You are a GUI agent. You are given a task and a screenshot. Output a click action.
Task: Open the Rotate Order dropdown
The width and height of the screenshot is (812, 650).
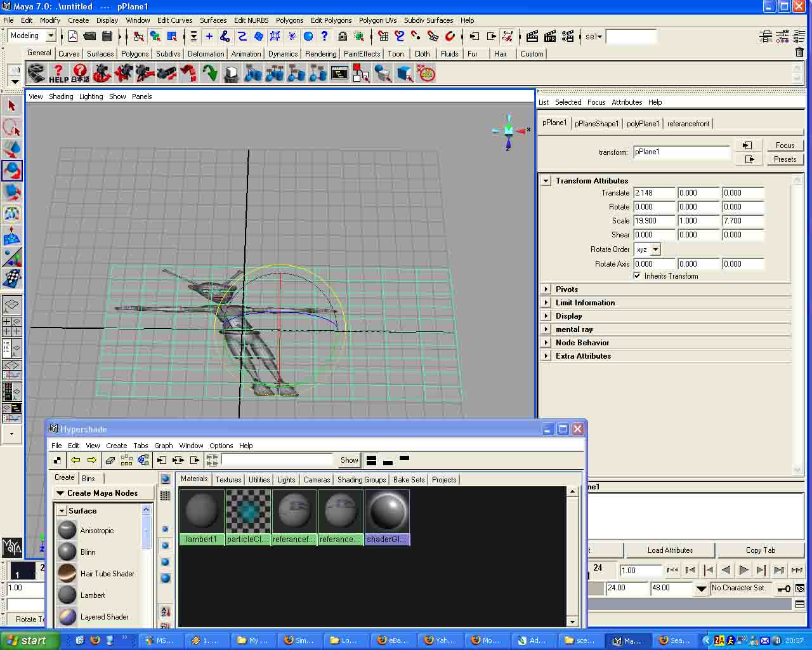pyautogui.click(x=656, y=249)
